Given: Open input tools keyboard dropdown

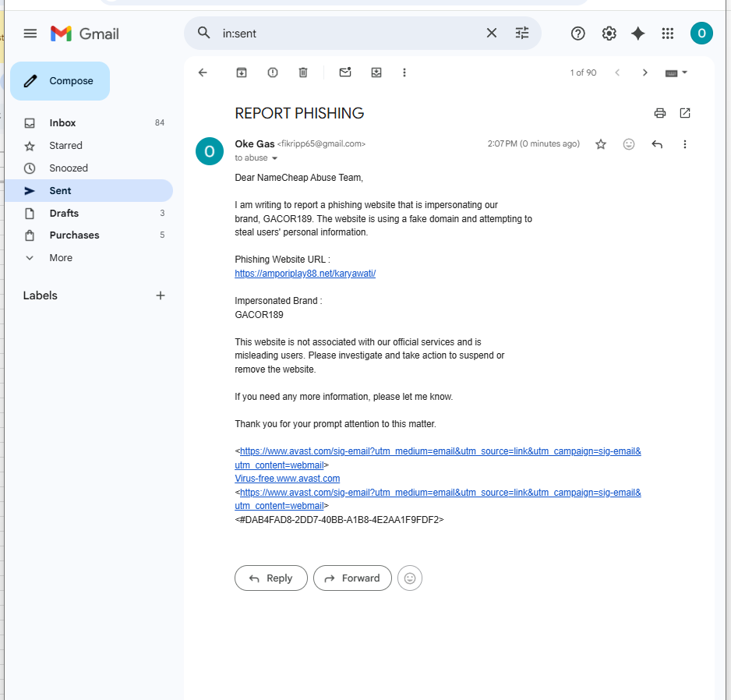Looking at the screenshot, I should pyautogui.click(x=676, y=72).
